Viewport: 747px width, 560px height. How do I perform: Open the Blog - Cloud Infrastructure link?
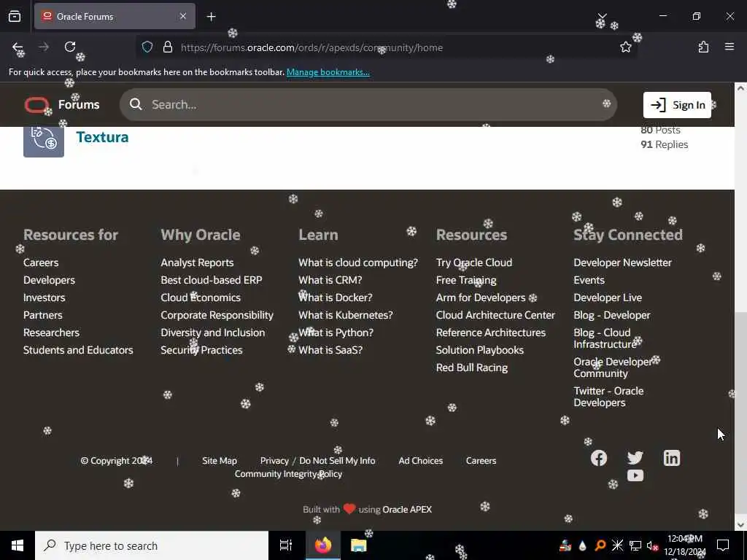point(605,338)
